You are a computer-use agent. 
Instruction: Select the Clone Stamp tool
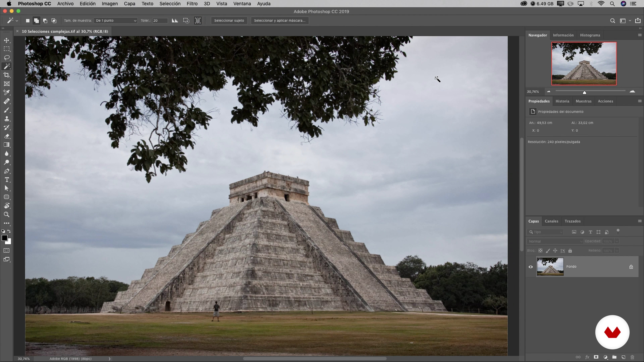[7, 119]
